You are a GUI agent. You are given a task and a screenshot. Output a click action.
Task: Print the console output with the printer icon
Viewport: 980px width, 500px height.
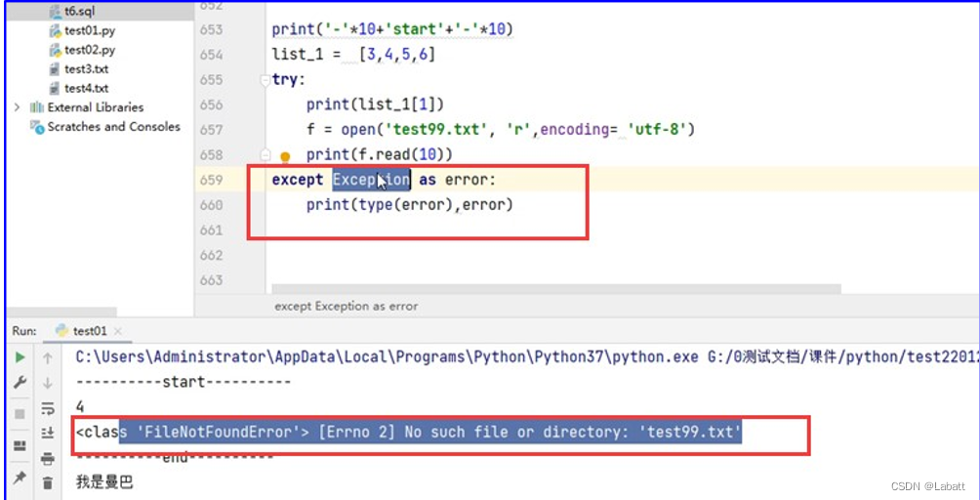coord(48,459)
